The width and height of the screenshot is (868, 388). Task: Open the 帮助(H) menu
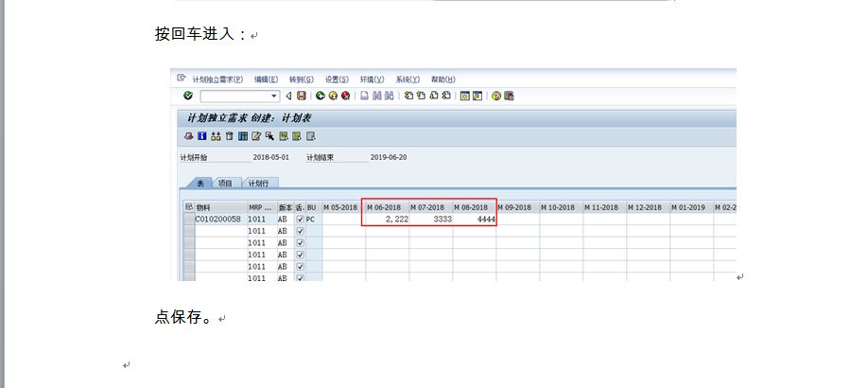(443, 79)
